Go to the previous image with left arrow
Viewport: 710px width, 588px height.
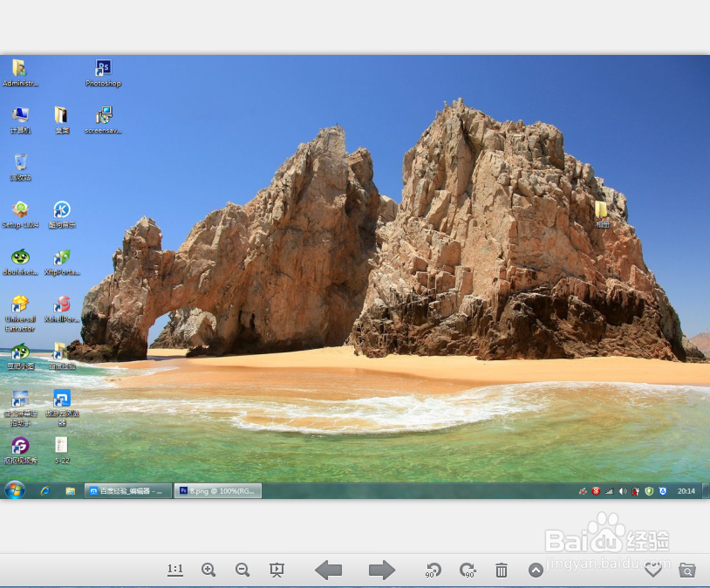pos(328,570)
